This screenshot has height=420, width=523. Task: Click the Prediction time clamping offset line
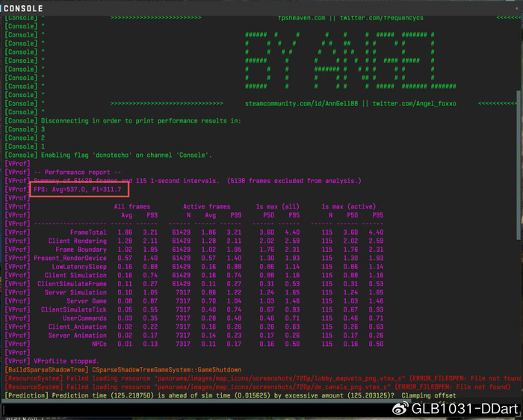click(x=230, y=395)
